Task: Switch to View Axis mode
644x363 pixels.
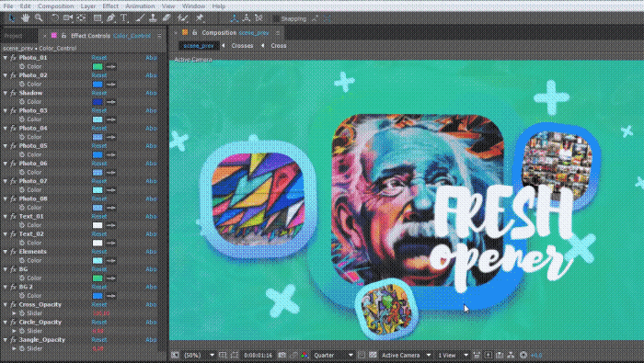Action: tap(259, 18)
